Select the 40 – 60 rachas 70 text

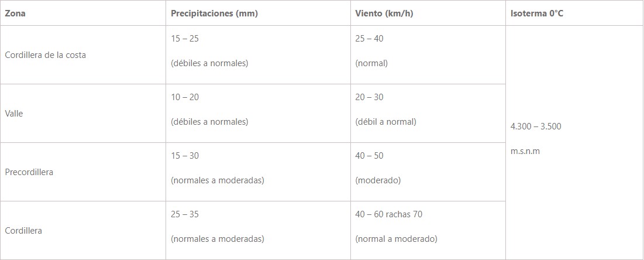point(389,214)
